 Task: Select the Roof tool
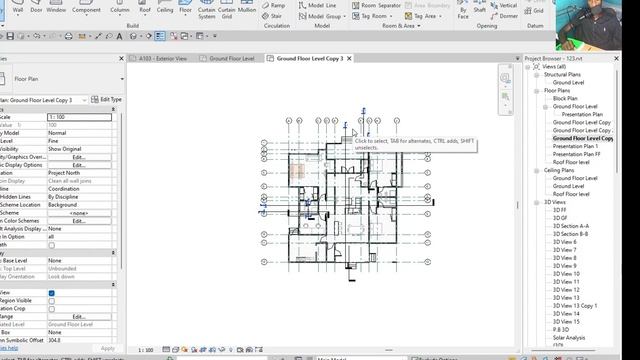tap(144, 7)
